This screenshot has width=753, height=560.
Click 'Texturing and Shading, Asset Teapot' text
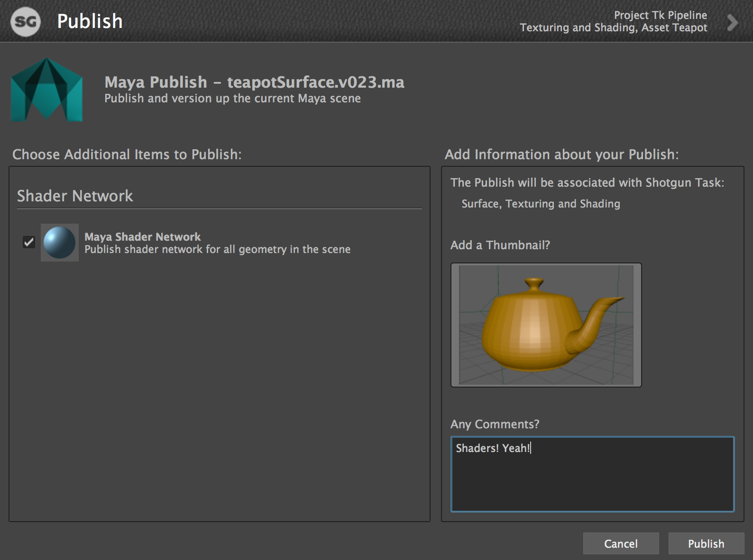613,27
